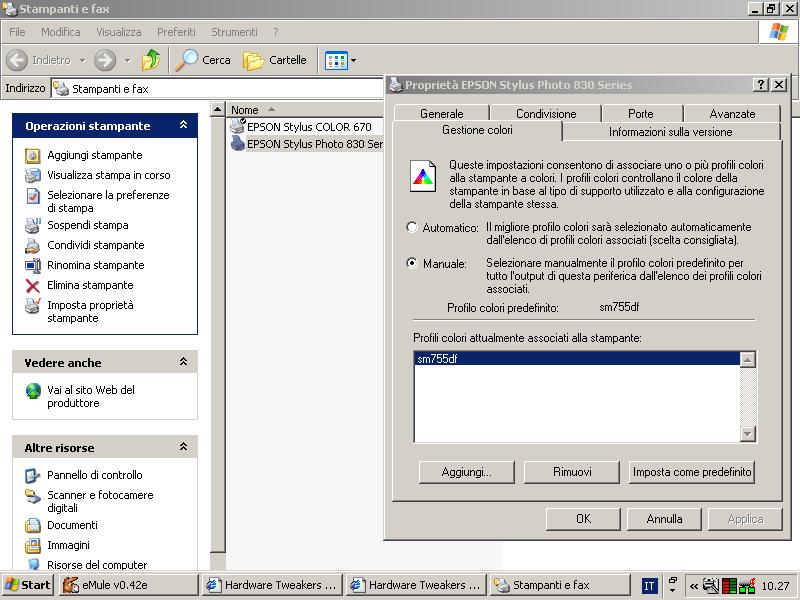Viewport: 800px width, 600px height.
Task: Switch to eMule v0.42e in taskbar
Action: coord(129,585)
